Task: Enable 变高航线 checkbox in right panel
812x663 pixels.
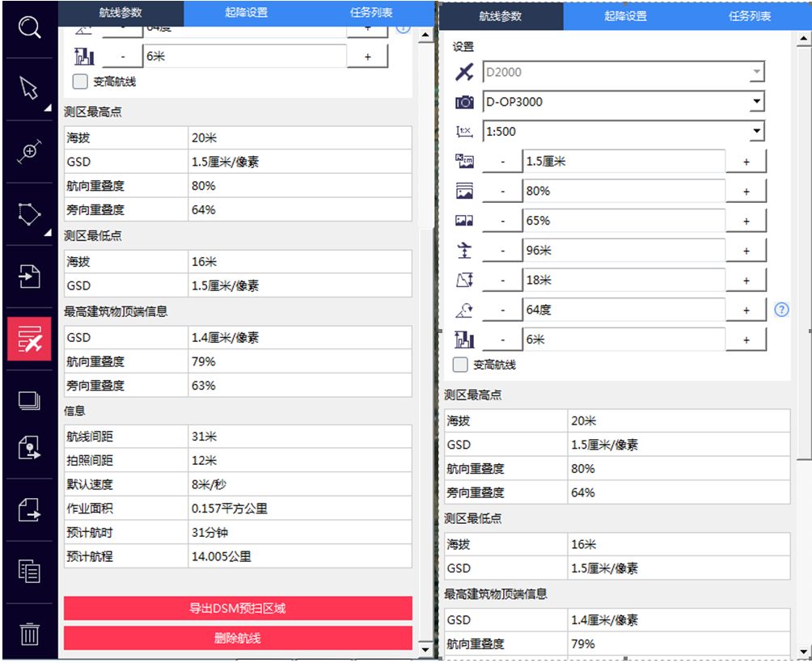Action: [x=460, y=365]
